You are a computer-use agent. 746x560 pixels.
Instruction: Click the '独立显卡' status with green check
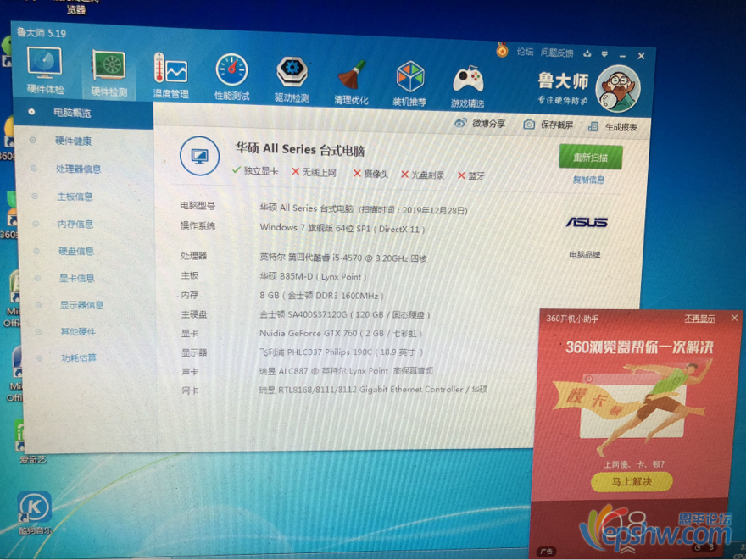click(255, 170)
